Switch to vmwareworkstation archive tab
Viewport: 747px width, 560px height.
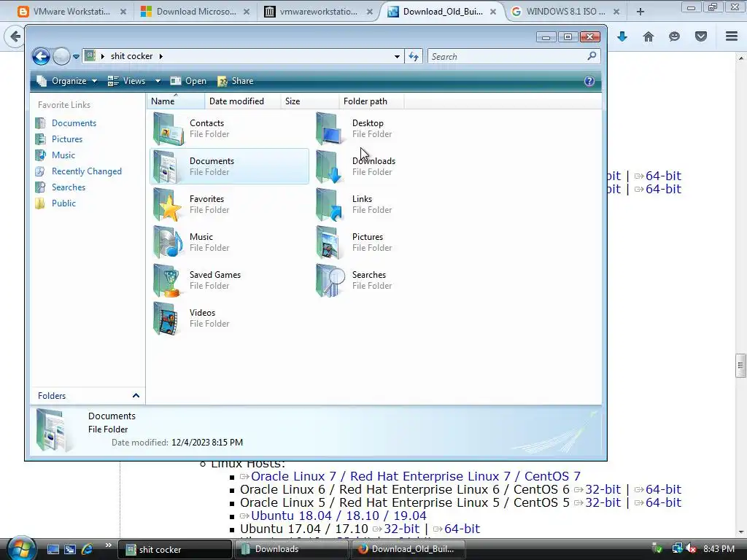pos(318,12)
